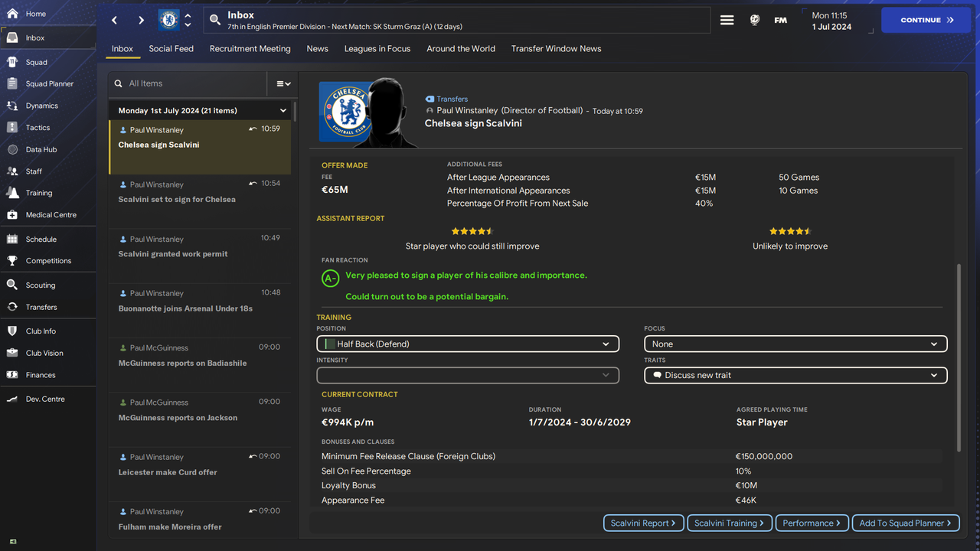Open the hamburger menu in top bar
This screenshot has width=980, height=551.
tap(727, 21)
